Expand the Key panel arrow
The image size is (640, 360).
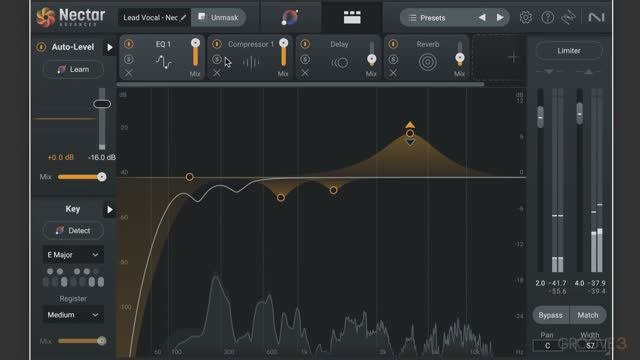(x=109, y=210)
